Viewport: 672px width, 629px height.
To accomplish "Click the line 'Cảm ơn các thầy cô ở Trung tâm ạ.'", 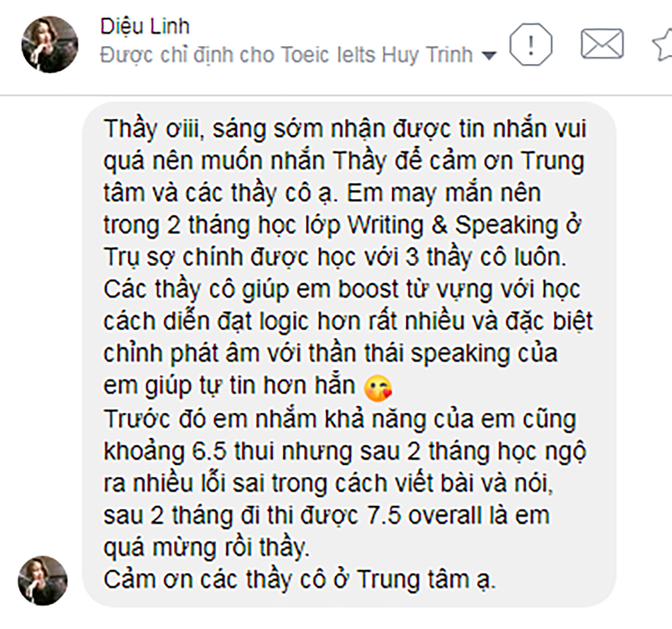I will point(300,580).
